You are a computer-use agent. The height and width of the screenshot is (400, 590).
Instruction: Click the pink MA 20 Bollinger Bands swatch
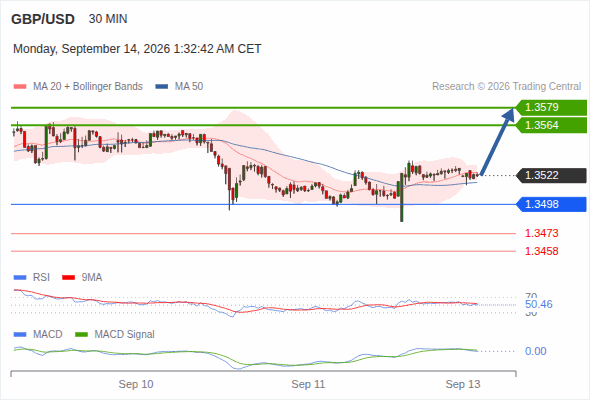[x=20, y=87]
